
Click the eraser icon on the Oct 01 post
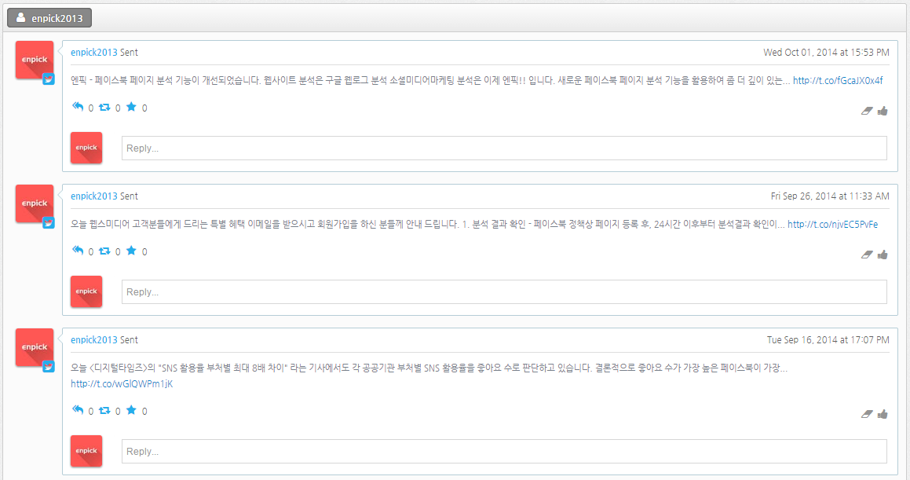point(867,111)
